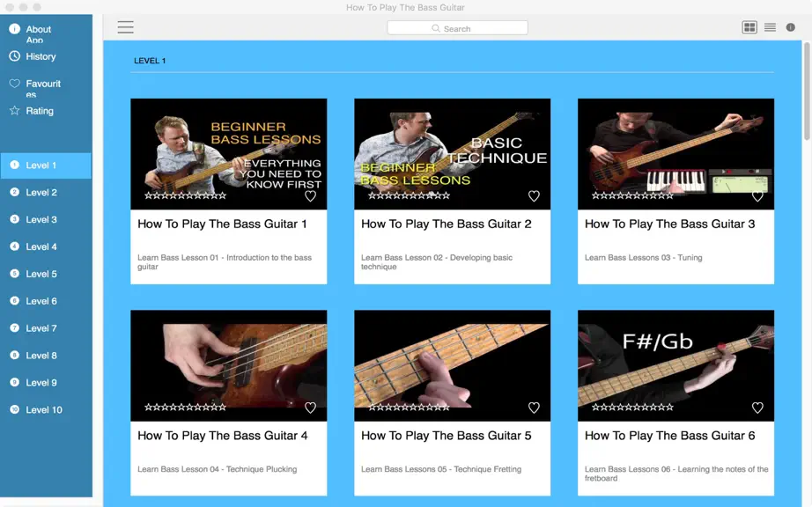Open History clock icon in sidebar

click(14, 55)
